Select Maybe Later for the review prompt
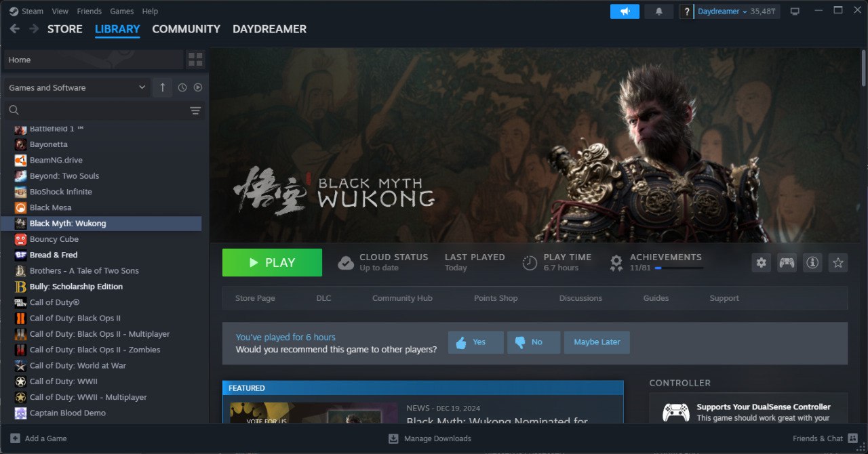Image resolution: width=868 pixels, height=454 pixels. coord(597,342)
